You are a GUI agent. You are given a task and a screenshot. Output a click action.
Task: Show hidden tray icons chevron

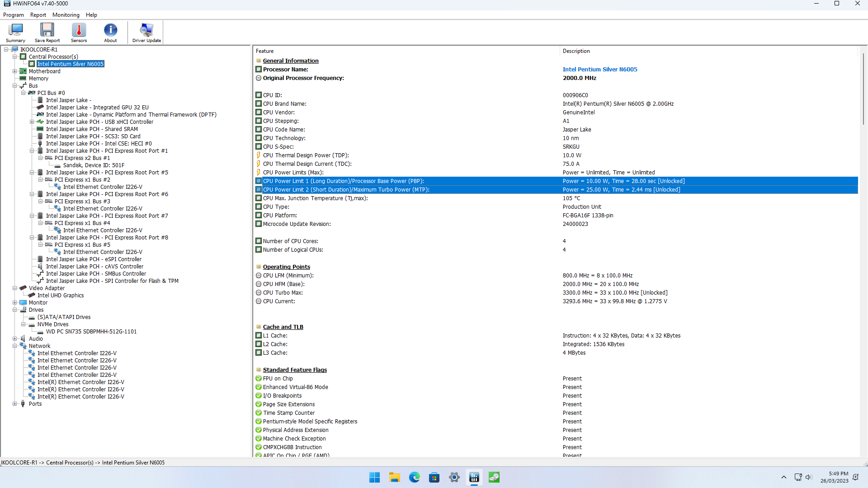coord(783,477)
